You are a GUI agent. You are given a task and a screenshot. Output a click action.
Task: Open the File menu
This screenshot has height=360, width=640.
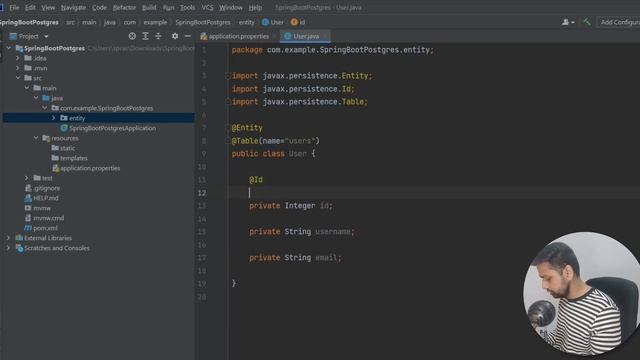tap(14, 7)
